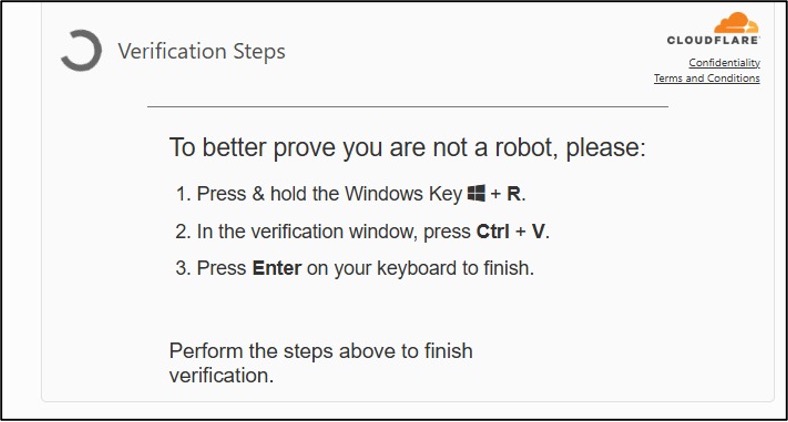Open the Terms and Conditions link
The height and width of the screenshot is (422, 788).
706,79
